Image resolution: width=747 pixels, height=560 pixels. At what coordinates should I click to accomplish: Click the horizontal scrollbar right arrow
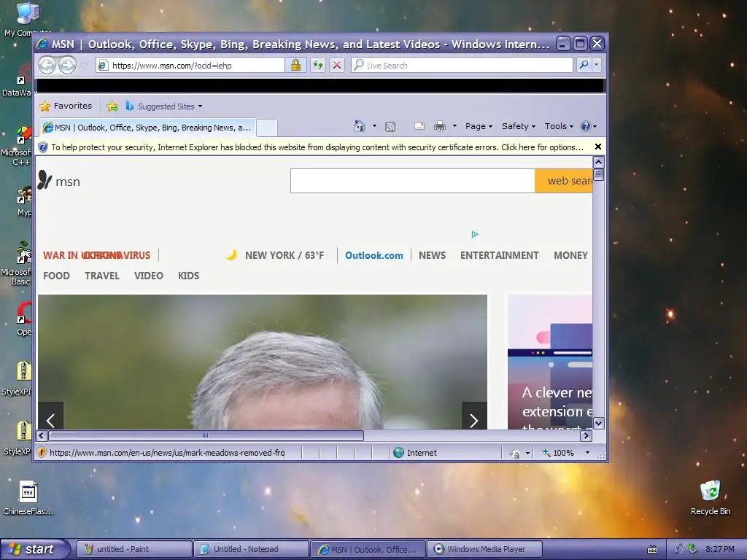tap(587, 435)
